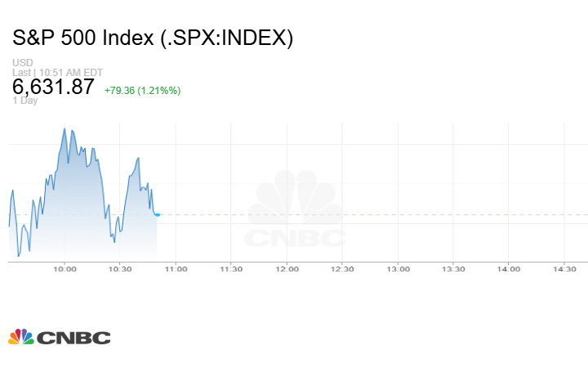Click the 12:00 time axis label

pos(287,269)
